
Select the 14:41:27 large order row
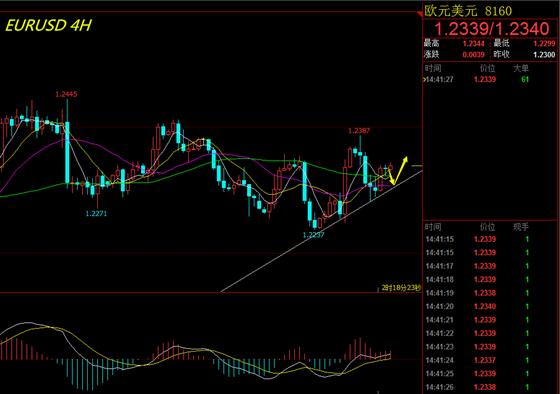click(477, 79)
